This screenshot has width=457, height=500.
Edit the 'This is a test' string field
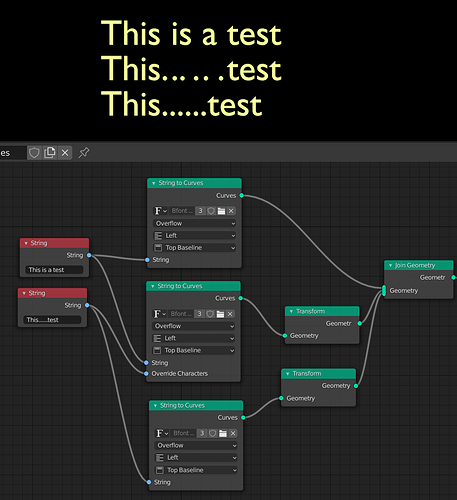[x=54, y=270]
